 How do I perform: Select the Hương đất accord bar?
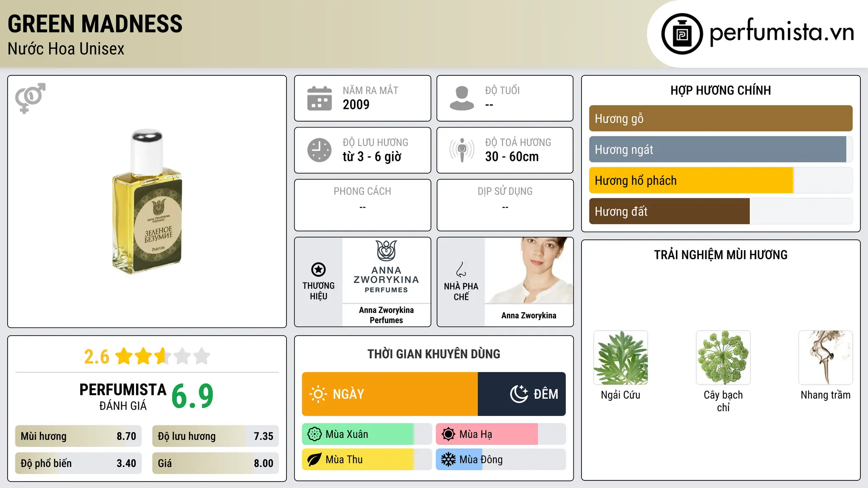[721, 211]
